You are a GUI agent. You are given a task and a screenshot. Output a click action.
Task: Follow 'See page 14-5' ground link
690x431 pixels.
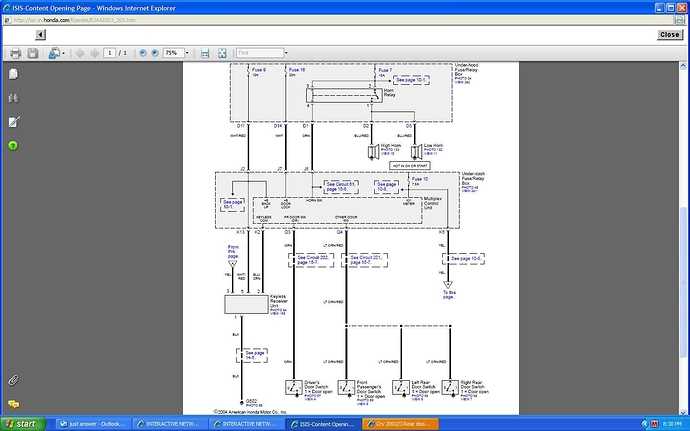252,355
